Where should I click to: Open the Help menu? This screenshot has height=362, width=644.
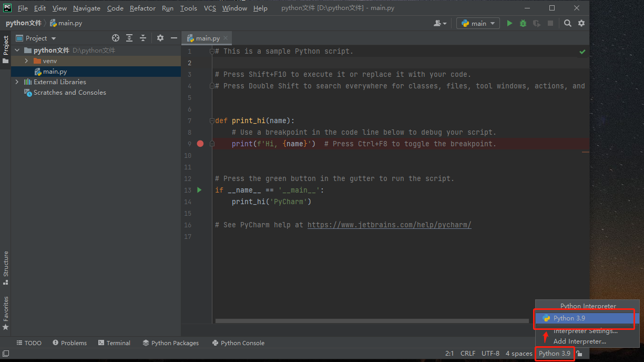pos(260,8)
